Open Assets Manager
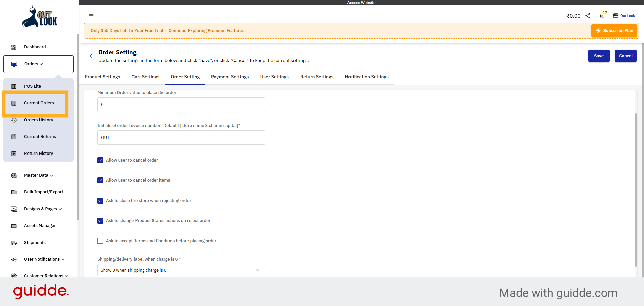This screenshot has height=306, width=644. pos(40,226)
